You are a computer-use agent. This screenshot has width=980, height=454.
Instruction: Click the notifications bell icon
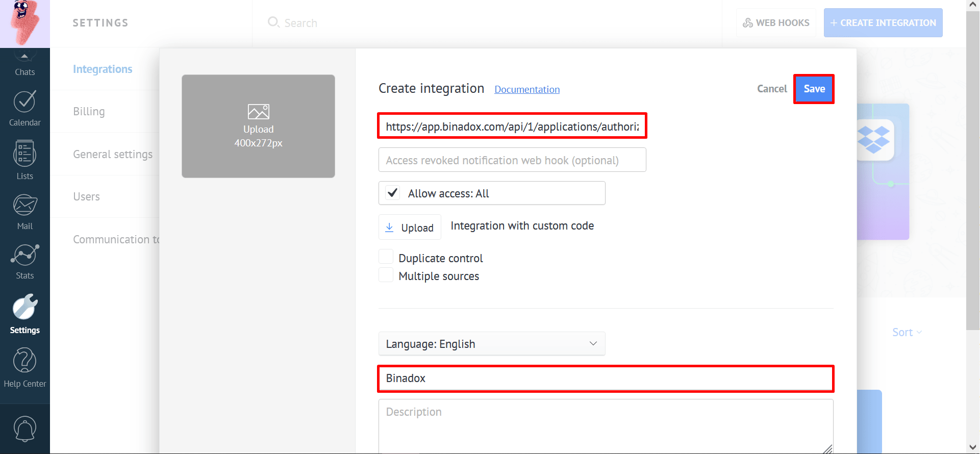(x=24, y=428)
